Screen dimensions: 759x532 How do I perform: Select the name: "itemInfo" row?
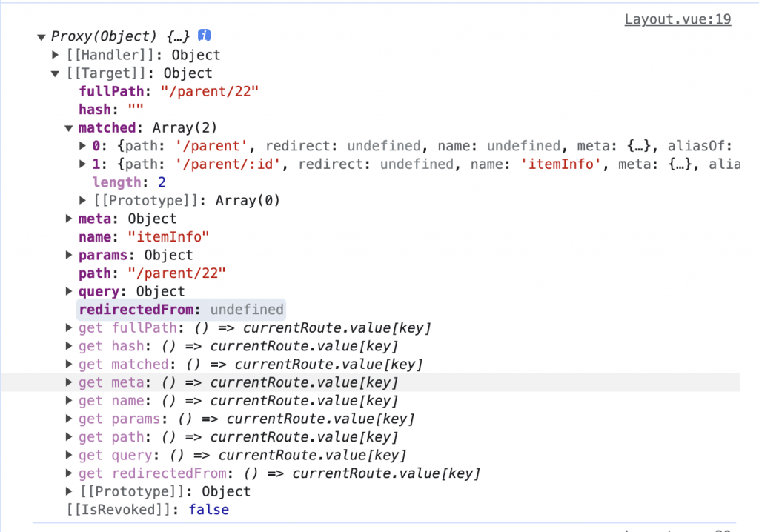click(x=145, y=237)
